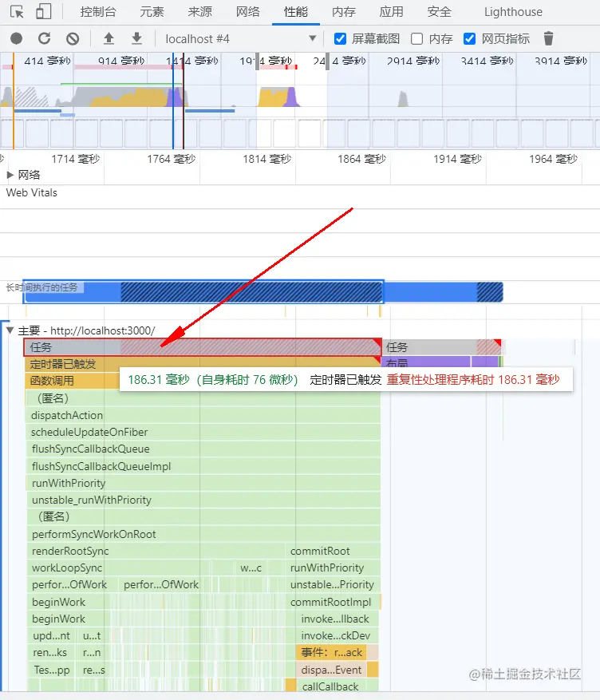
Task: Open the Lighthouse tab
Action: 514,12
